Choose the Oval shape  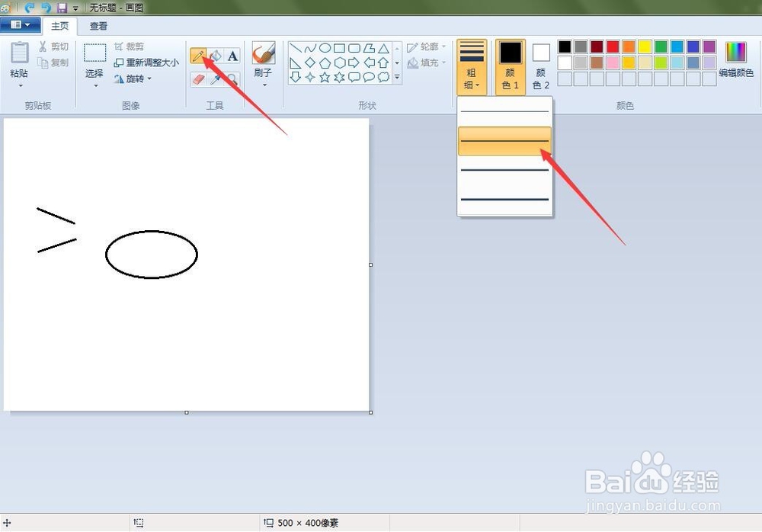[x=325, y=48]
